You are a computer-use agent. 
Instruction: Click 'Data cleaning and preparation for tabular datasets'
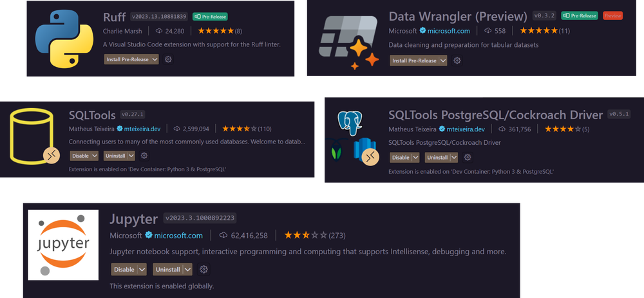click(x=463, y=44)
